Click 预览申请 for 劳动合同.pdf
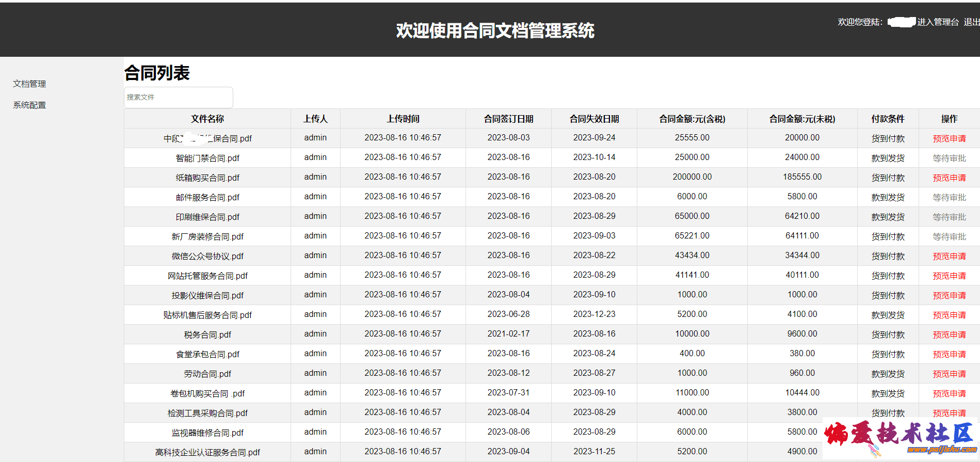Viewport: 980px width, 462px height. 949,374
